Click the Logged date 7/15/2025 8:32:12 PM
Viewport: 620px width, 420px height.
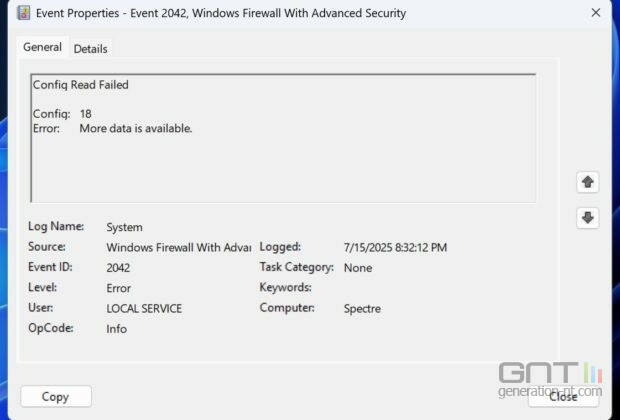click(x=395, y=248)
